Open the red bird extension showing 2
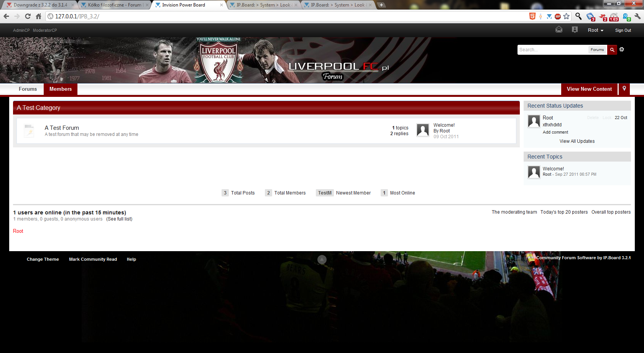 tap(603, 17)
